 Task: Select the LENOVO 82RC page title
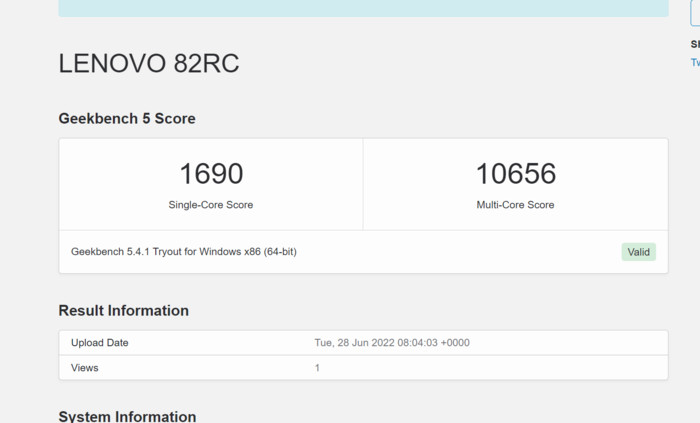pyautogui.click(x=149, y=64)
